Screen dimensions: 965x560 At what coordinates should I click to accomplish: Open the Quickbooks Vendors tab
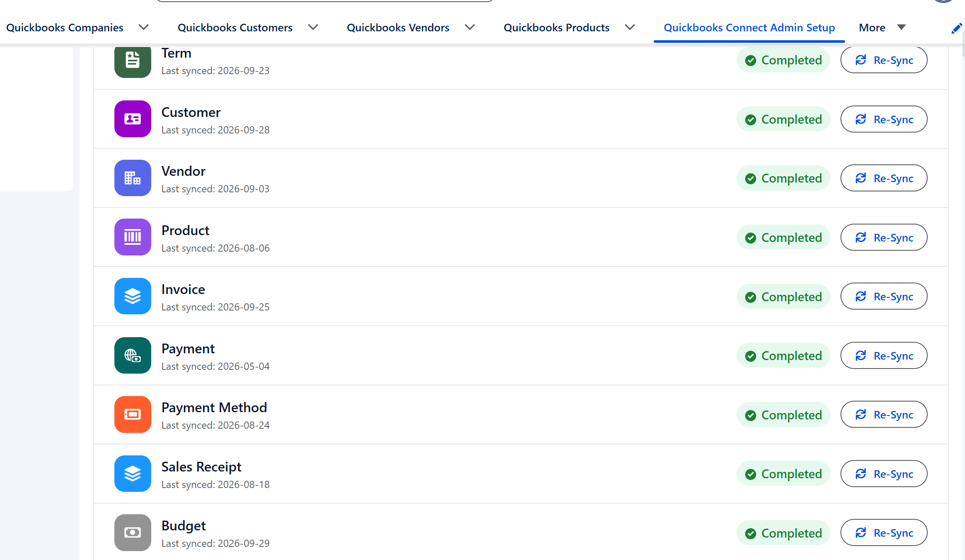398,28
